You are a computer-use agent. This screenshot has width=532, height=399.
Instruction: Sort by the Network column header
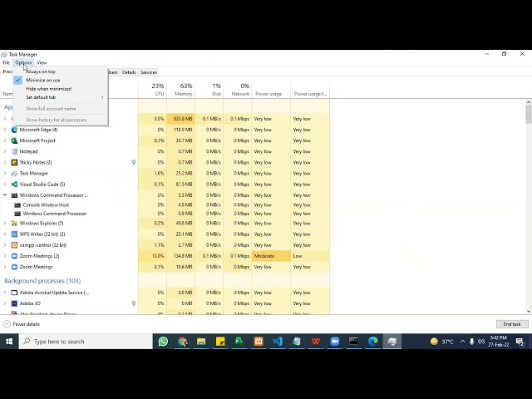pos(238,90)
